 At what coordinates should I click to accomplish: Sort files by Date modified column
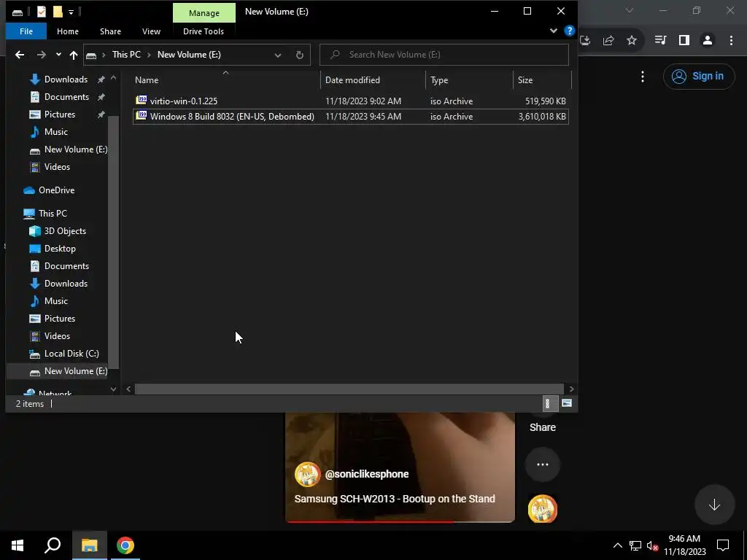click(x=373, y=80)
